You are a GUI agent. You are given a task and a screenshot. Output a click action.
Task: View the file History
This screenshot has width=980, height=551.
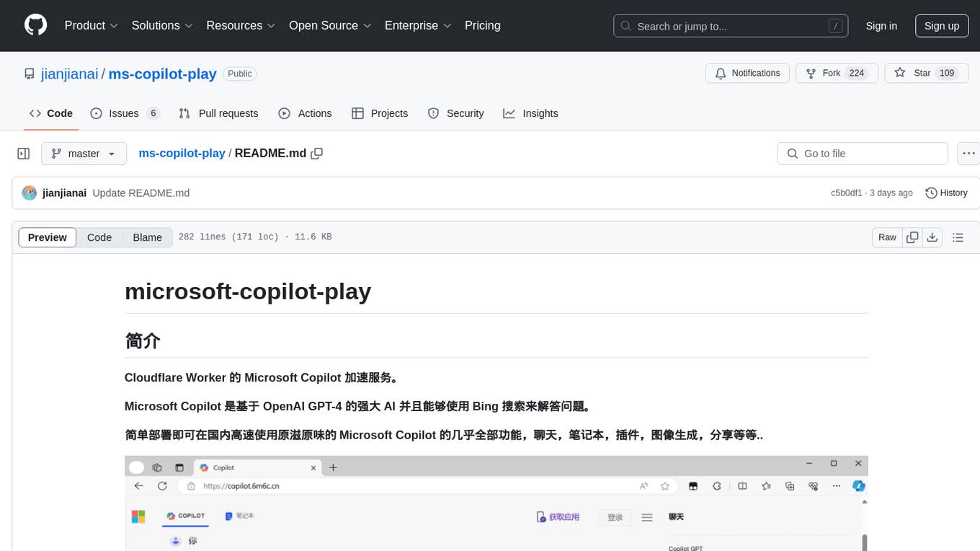click(x=946, y=193)
